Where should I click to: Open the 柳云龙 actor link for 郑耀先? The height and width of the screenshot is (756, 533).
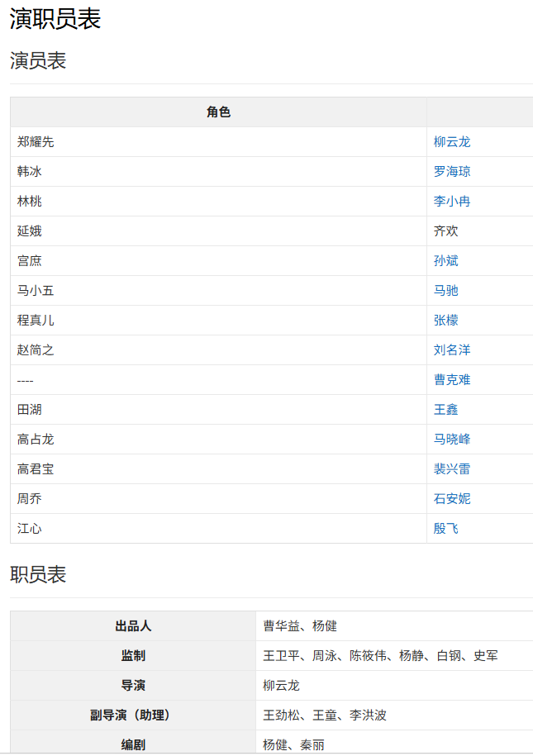[x=452, y=142]
